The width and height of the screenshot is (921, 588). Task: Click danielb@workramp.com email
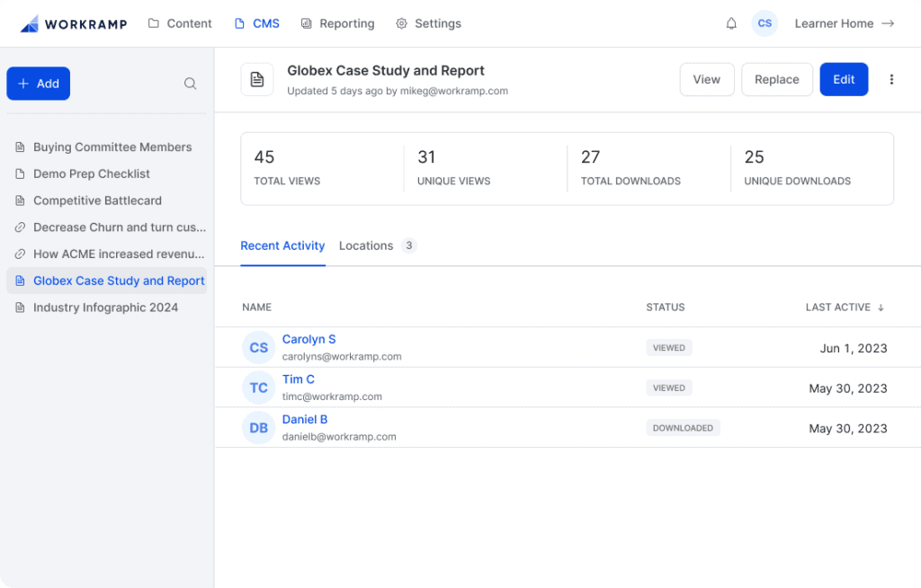[339, 436]
